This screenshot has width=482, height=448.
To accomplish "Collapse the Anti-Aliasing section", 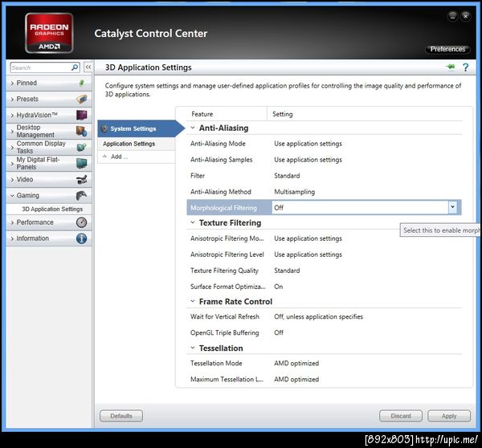I will (x=193, y=128).
